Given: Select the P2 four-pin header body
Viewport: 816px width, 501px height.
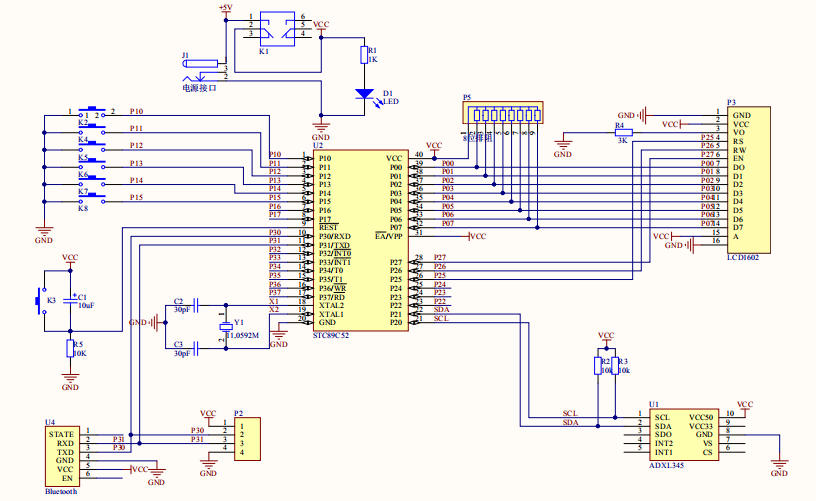Looking at the screenshot, I should (x=247, y=439).
